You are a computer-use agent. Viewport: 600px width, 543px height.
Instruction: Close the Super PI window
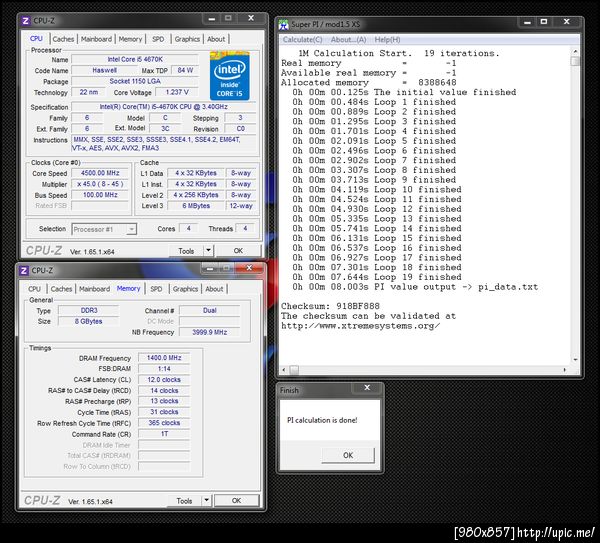coord(567,22)
